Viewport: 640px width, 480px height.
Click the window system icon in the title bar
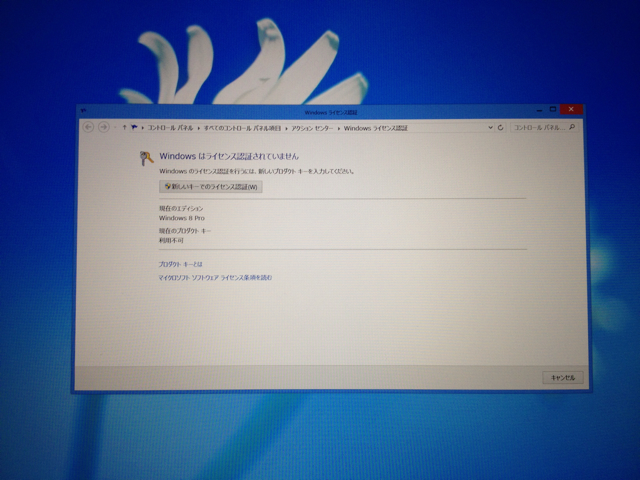point(83,111)
